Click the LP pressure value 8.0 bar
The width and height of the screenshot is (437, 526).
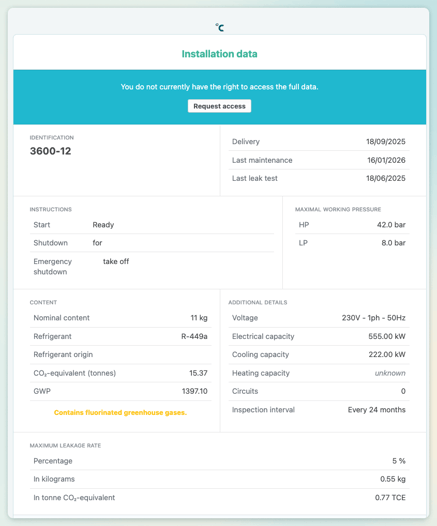[393, 243]
